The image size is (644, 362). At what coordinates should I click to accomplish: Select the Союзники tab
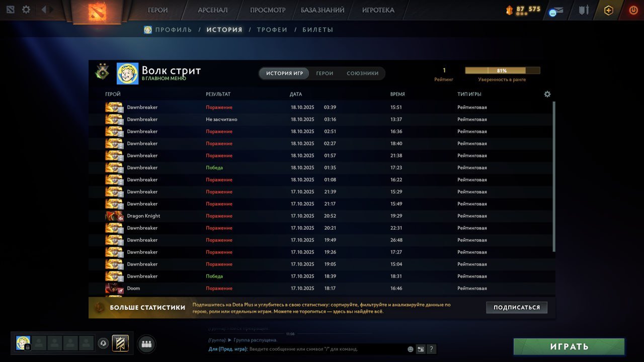coord(362,73)
